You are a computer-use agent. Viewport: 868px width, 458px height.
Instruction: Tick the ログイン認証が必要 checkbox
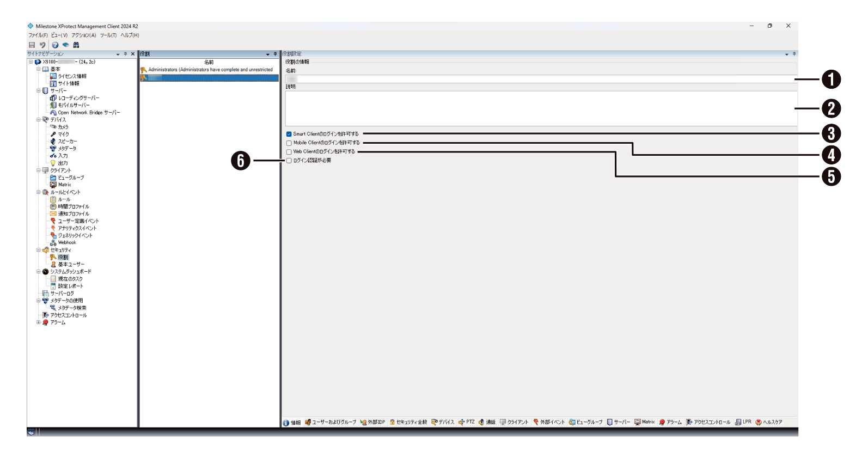pos(289,161)
